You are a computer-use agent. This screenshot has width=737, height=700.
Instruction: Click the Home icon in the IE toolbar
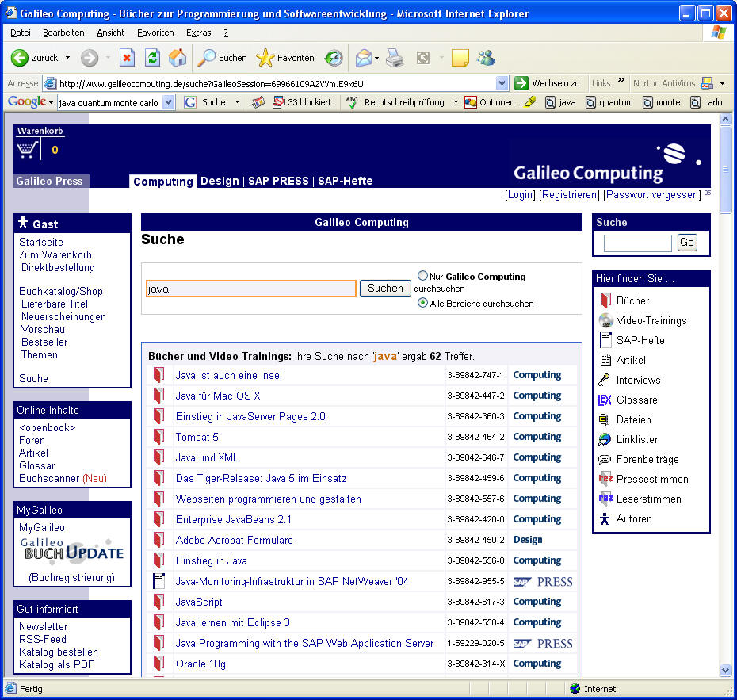178,58
